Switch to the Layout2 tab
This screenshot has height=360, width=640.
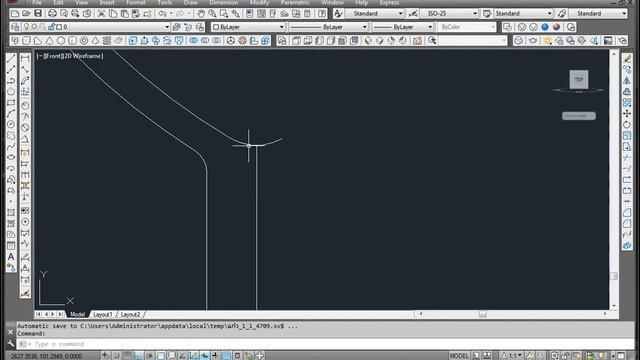130,314
